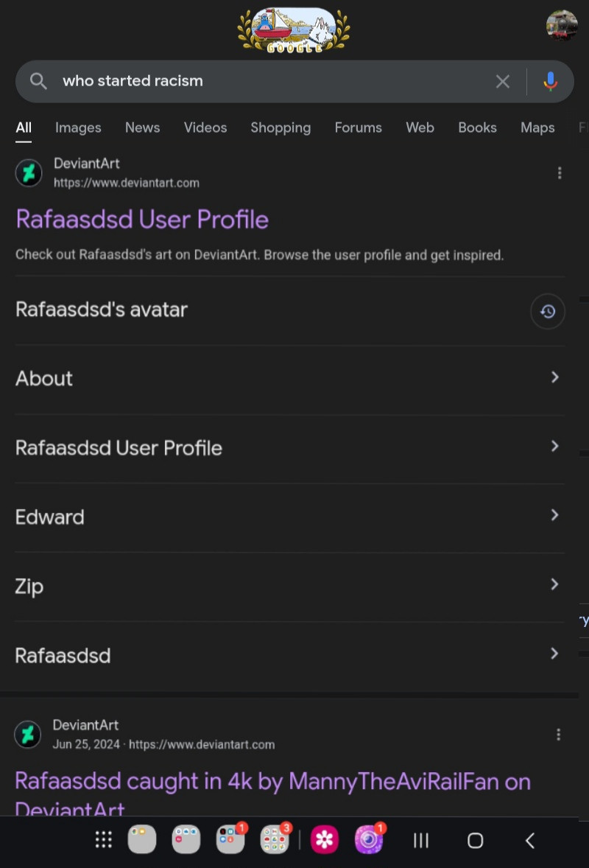
Task: Switch to the Images tab
Action: pos(78,128)
